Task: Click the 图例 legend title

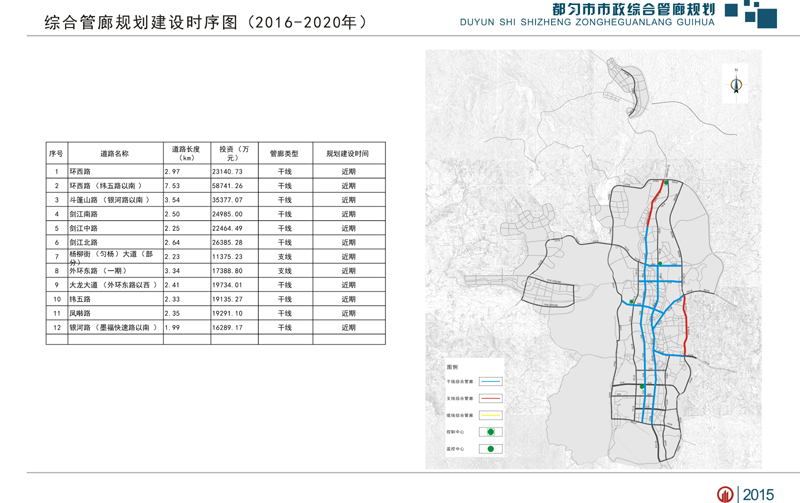Action: click(452, 367)
